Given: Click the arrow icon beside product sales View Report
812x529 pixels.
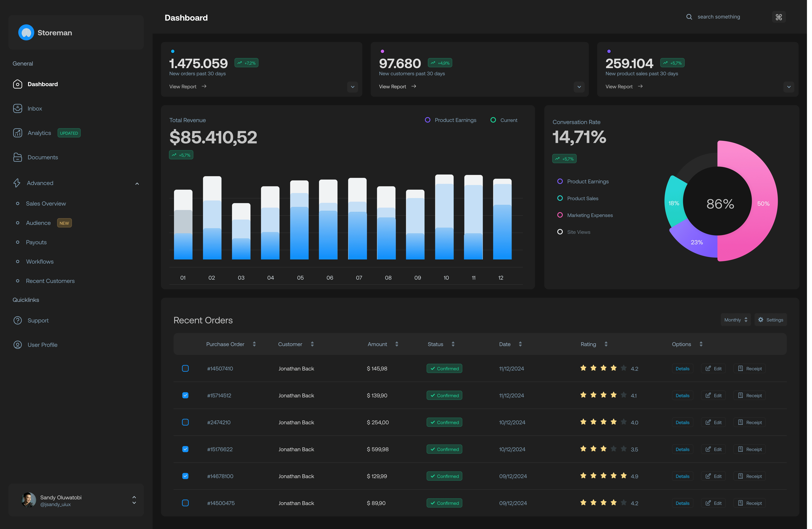Looking at the screenshot, I should pos(640,86).
